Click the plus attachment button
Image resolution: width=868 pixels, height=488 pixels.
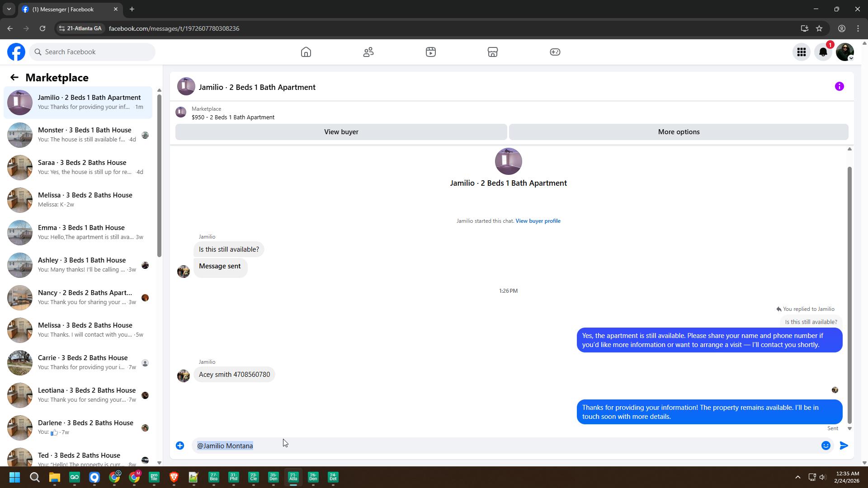pos(180,446)
